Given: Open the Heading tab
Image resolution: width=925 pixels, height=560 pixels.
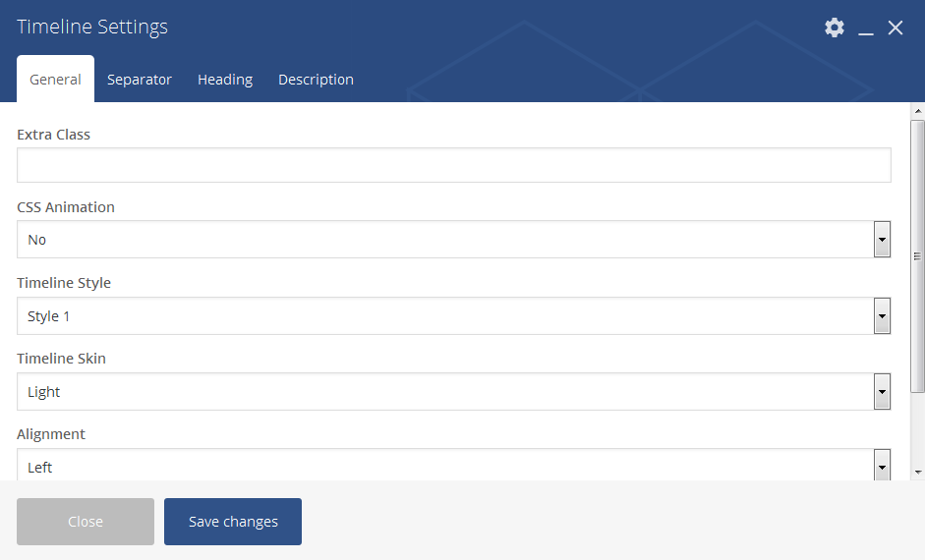Looking at the screenshot, I should coord(225,80).
